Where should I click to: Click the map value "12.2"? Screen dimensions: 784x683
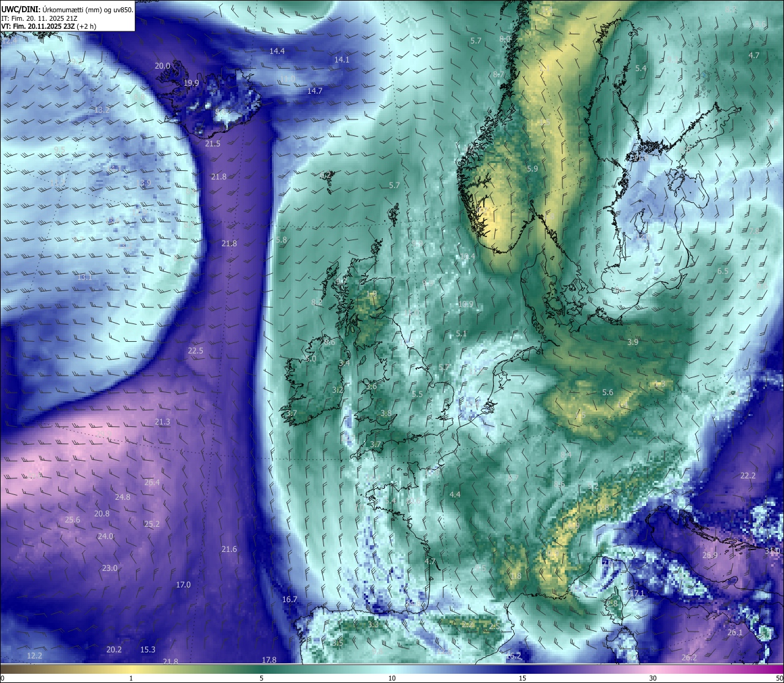click(35, 655)
